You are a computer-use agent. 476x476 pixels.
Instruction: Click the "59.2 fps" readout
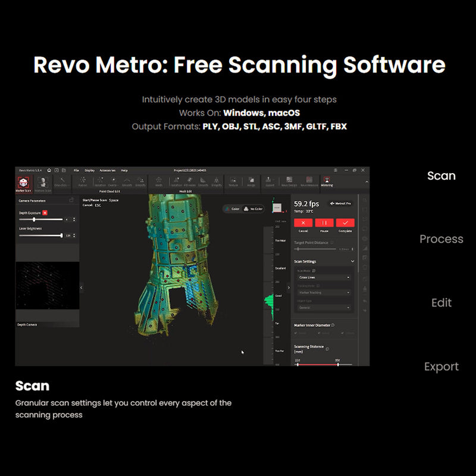[x=306, y=203]
